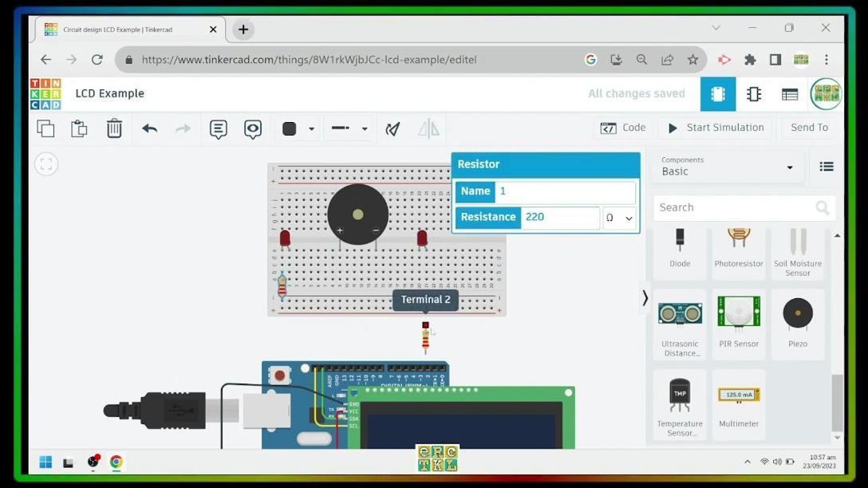
Task: Click the black color swatch in the toolbar
Action: (288, 128)
